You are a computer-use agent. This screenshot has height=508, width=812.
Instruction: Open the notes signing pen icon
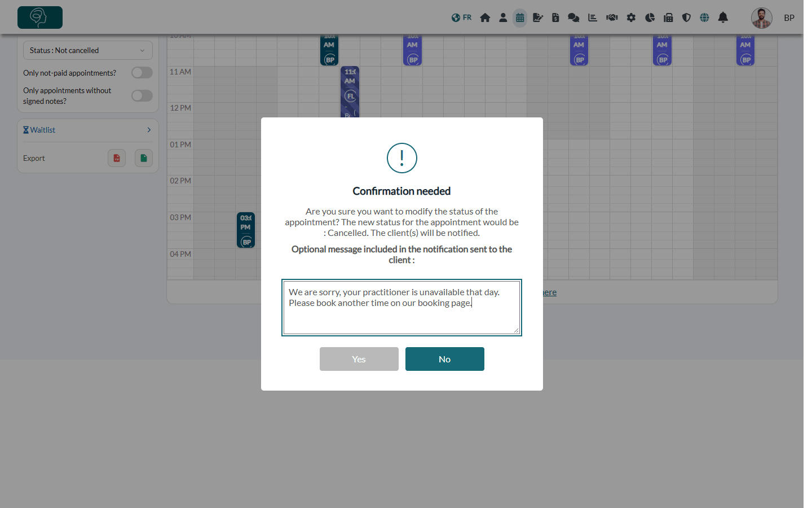click(538, 17)
